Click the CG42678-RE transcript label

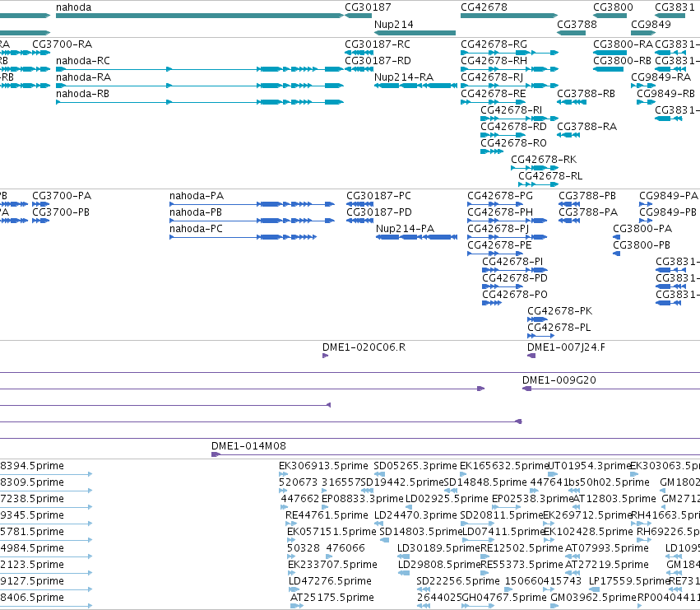tap(494, 94)
